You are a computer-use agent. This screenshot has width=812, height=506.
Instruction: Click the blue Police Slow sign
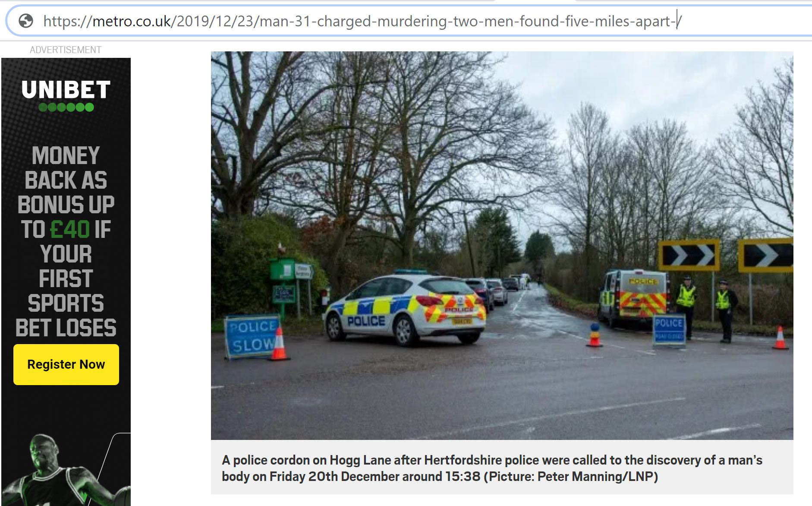[x=251, y=337]
